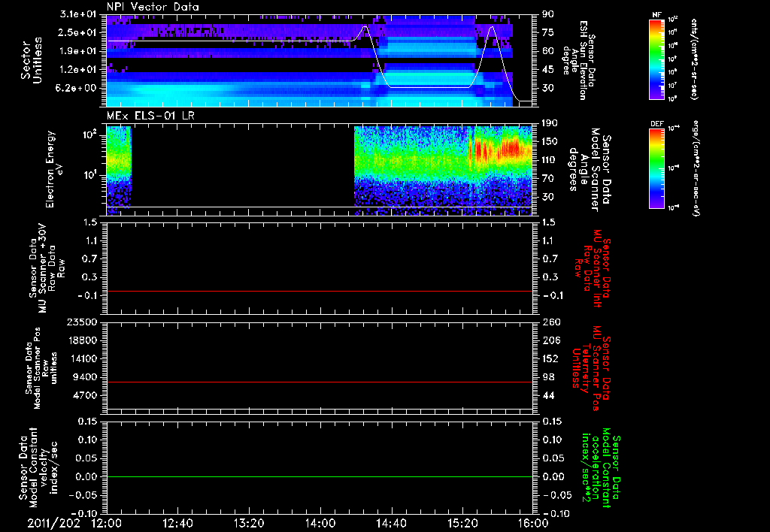Viewport: 770px width, 532px height.
Task: Click the 13:20 time axis label
Action: tap(249, 523)
